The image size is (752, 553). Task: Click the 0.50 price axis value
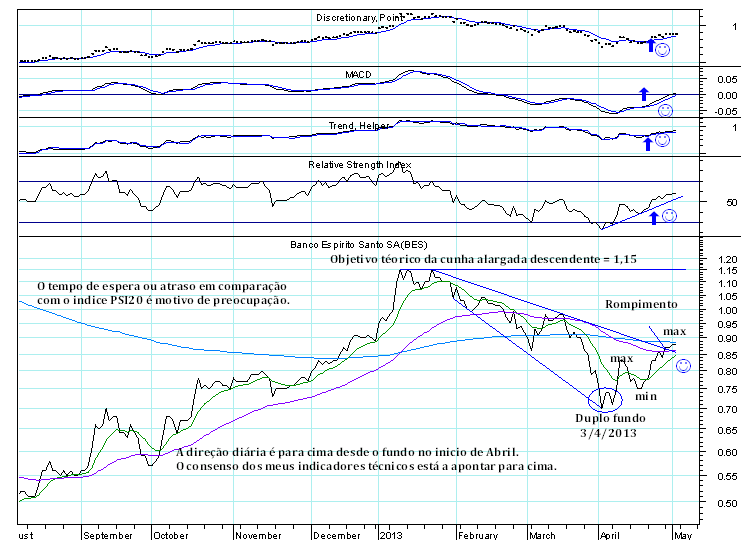(x=728, y=504)
